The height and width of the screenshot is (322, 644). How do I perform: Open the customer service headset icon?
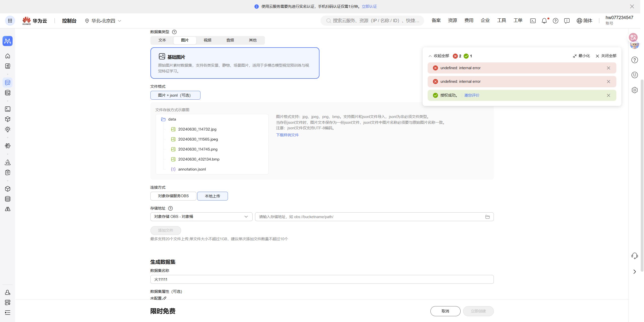pos(634,256)
